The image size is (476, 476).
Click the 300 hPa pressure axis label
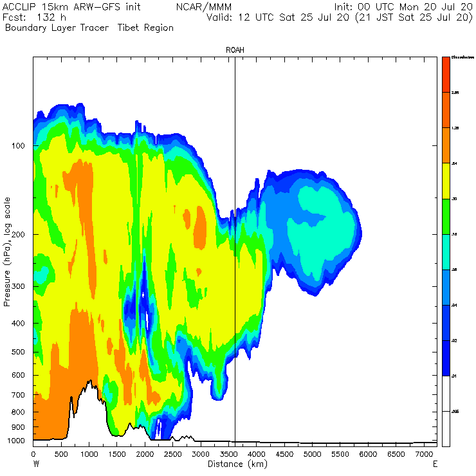coord(18,286)
